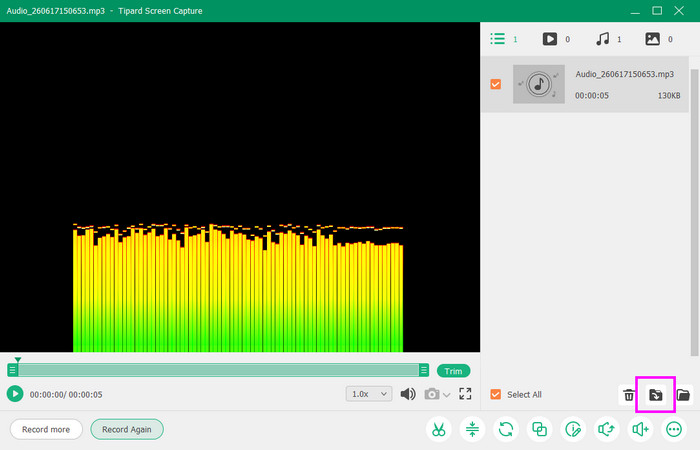
Task: Expand the arrow next to the camera icon
Action: [446, 395]
